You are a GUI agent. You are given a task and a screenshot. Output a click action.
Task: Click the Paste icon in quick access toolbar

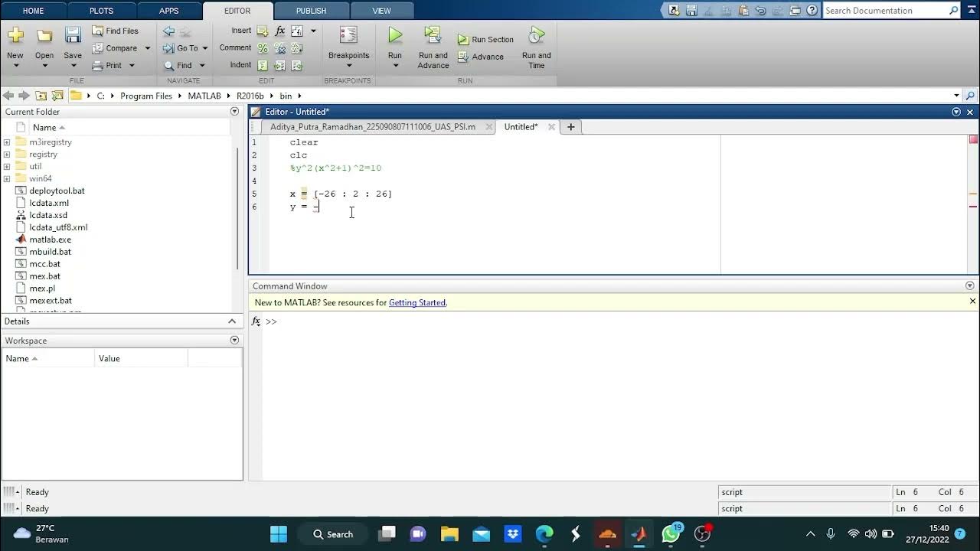tap(743, 11)
